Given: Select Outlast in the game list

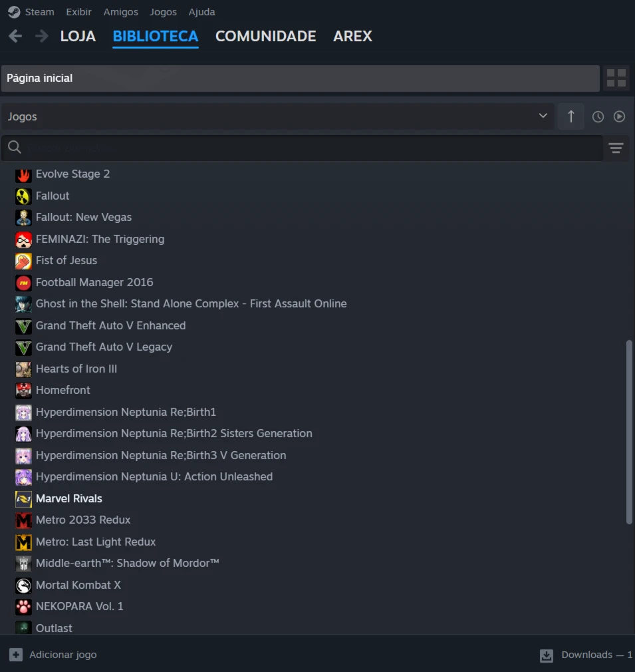Looking at the screenshot, I should [54, 629].
